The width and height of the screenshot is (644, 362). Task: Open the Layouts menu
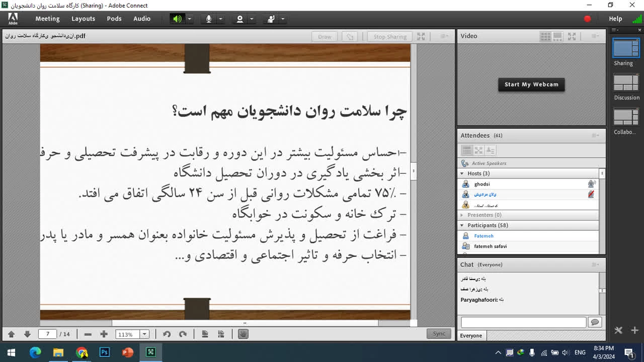click(83, 19)
